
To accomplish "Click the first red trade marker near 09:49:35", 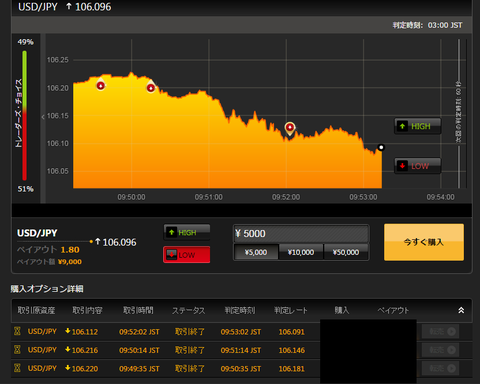I will 101,85.
